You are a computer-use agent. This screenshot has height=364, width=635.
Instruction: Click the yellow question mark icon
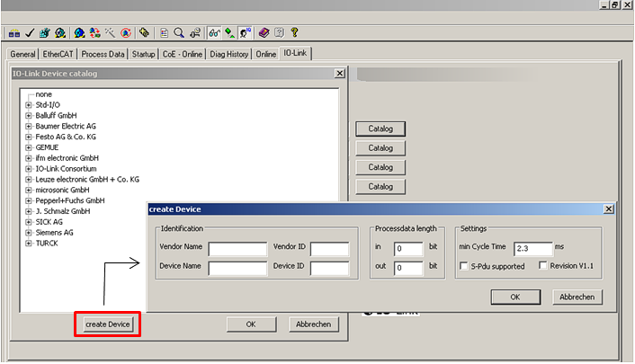point(294,32)
